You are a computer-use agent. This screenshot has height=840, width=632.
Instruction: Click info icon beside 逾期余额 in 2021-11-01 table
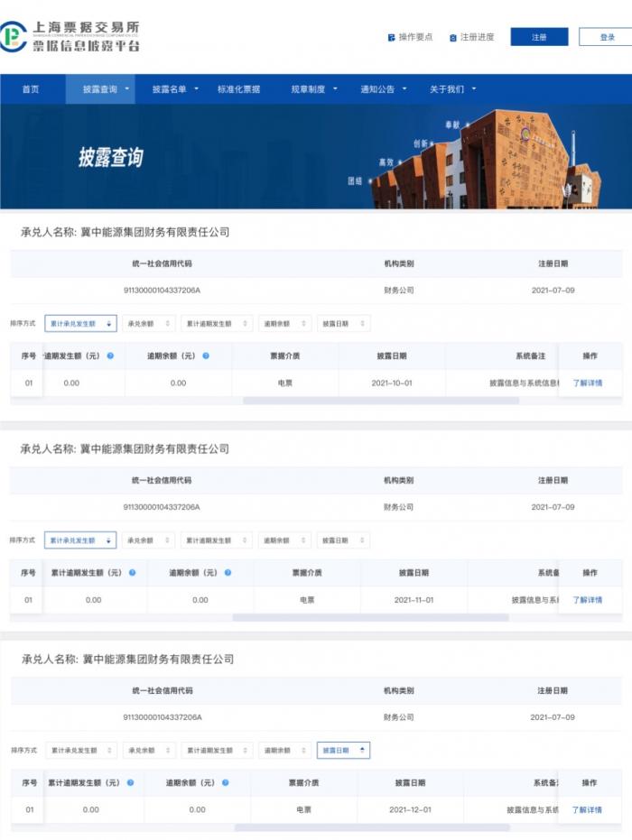point(228,573)
